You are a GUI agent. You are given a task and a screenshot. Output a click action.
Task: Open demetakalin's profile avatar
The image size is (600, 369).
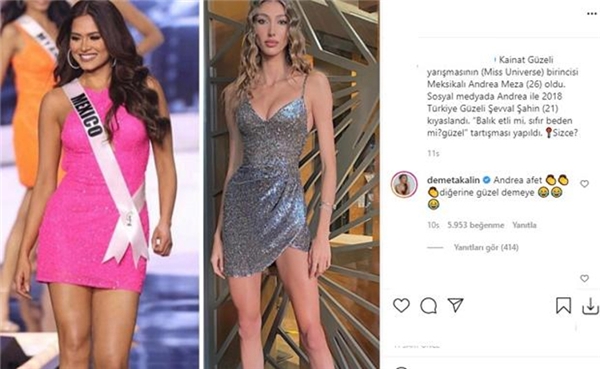[404, 184]
